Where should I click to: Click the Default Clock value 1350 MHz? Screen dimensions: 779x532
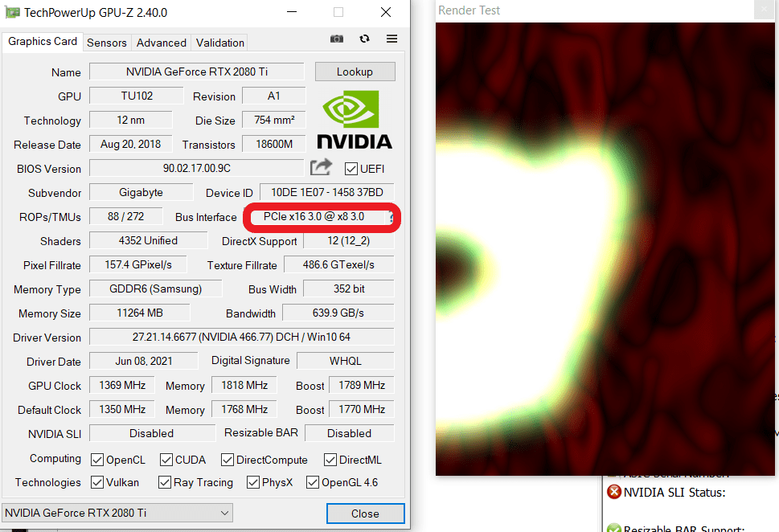122,409
